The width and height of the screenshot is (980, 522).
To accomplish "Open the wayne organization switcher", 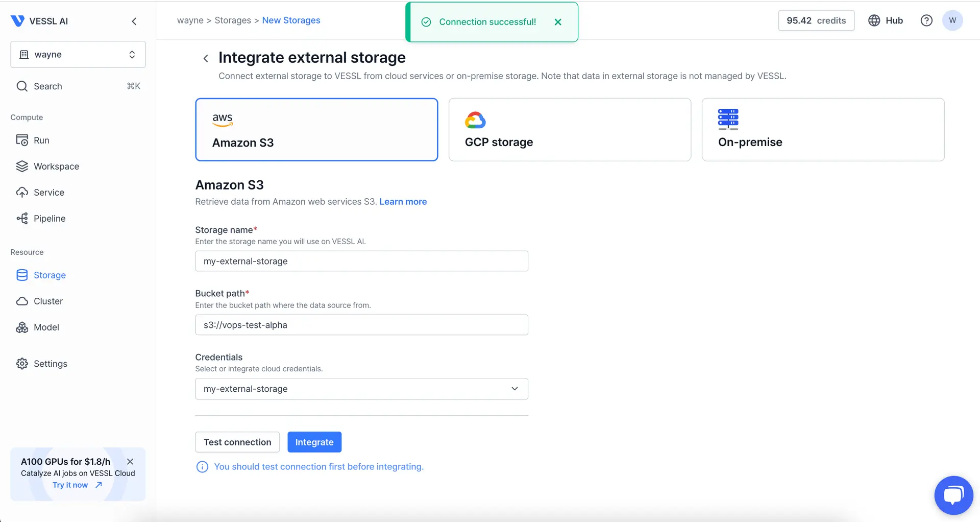I will pyautogui.click(x=78, y=54).
